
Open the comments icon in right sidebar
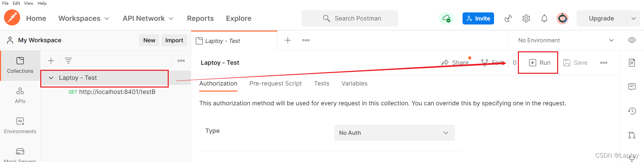[632, 87]
